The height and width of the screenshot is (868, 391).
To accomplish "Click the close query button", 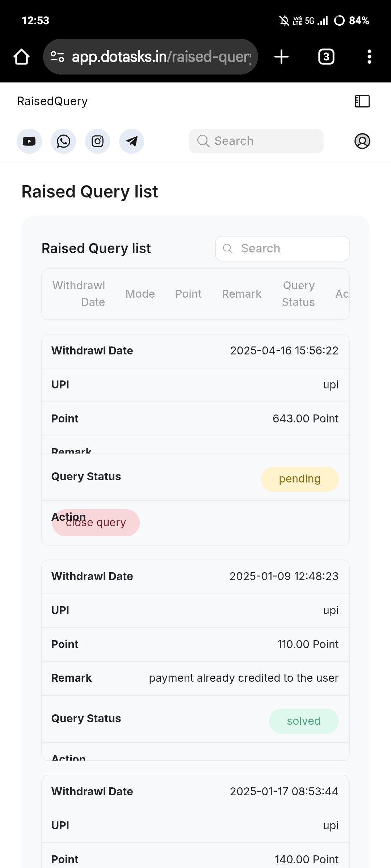I will pyautogui.click(x=96, y=523).
